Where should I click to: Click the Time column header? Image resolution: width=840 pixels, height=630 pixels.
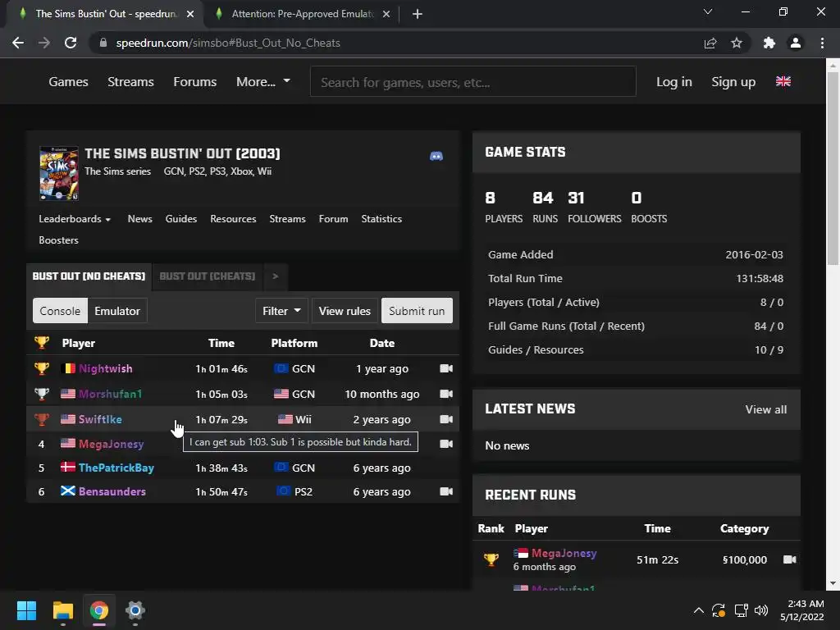[x=221, y=343]
